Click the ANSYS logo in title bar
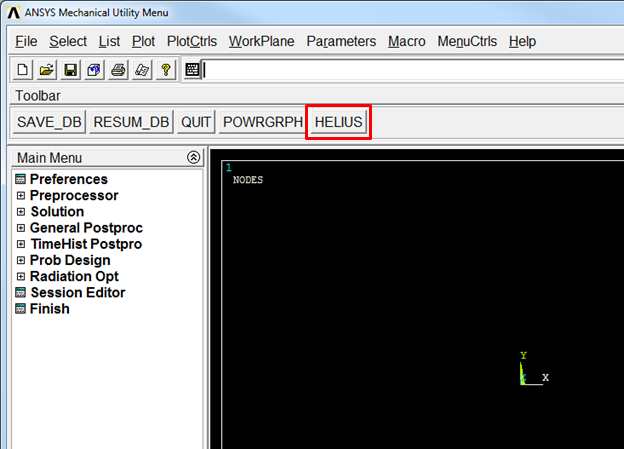This screenshot has height=449, width=624. pyautogui.click(x=14, y=13)
